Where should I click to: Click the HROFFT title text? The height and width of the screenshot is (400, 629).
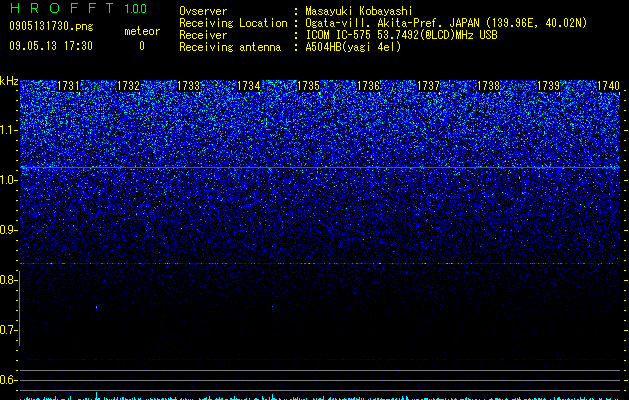click(x=61, y=8)
